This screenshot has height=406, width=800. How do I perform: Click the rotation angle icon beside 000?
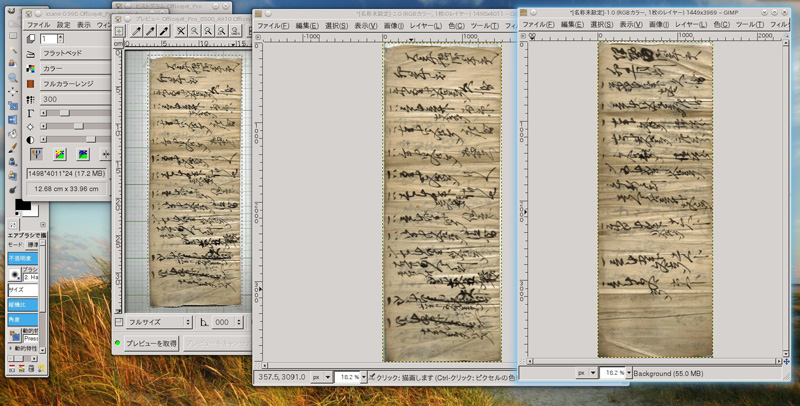204,322
